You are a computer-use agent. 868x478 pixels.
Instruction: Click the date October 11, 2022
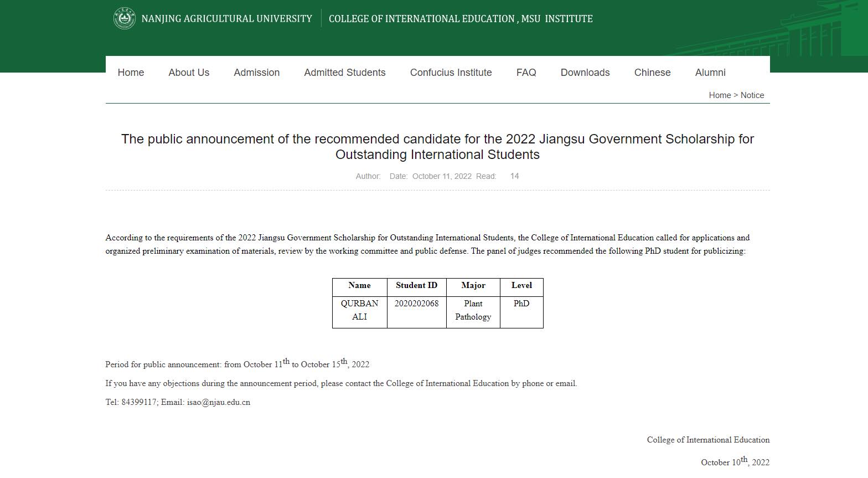pyautogui.click(x=442, y=176)
